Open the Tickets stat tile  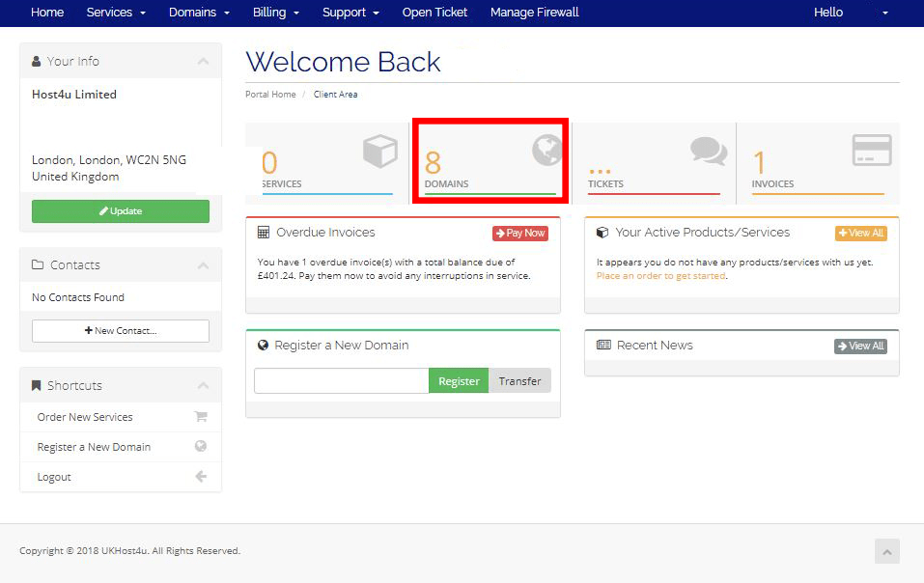654,163
